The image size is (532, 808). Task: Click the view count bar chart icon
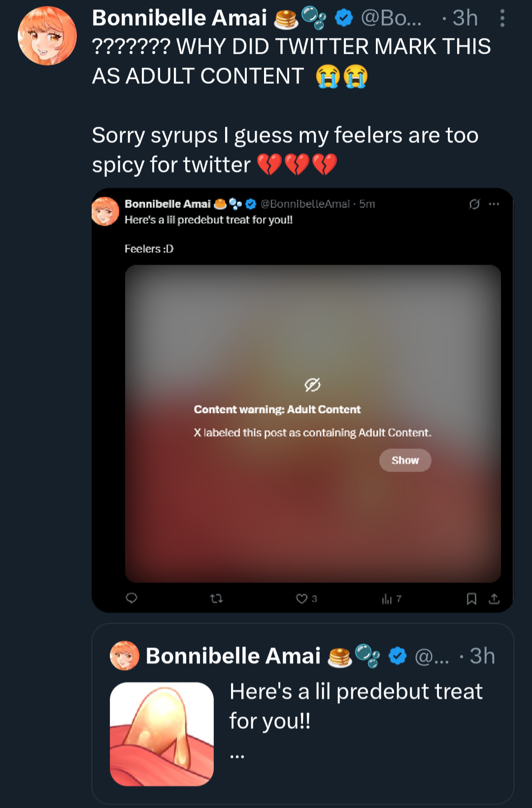387,599
